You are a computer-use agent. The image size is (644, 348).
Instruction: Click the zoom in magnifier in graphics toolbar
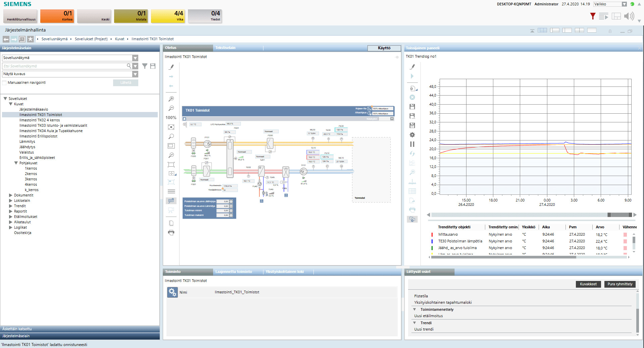click(171, 99)
